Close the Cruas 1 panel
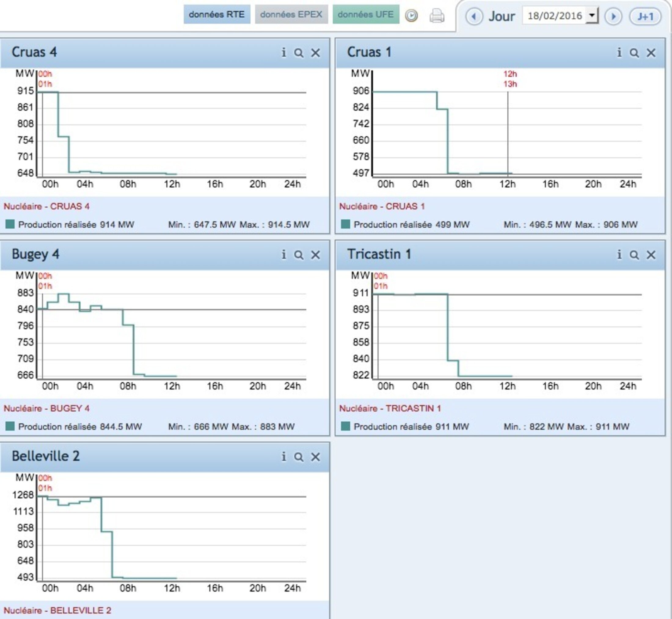Screen dimensions: 672x619 point(651,53)
